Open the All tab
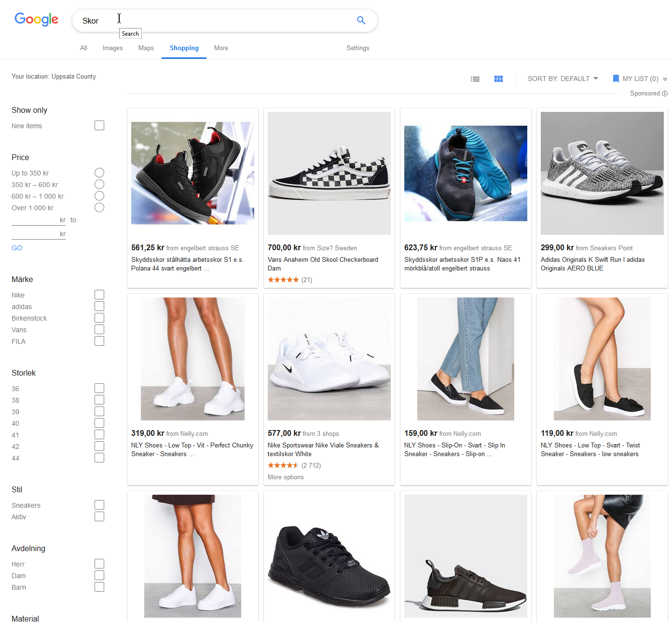The image size is (672, 622). (x=83, y=48)
